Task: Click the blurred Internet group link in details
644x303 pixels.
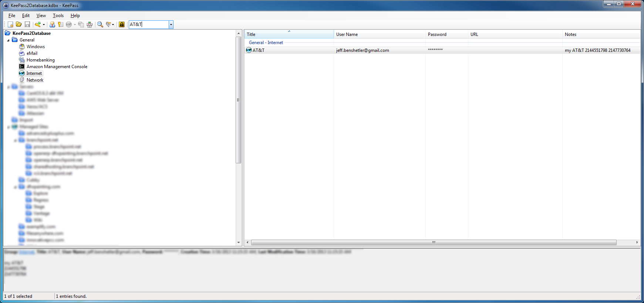Action: [27, 252]
